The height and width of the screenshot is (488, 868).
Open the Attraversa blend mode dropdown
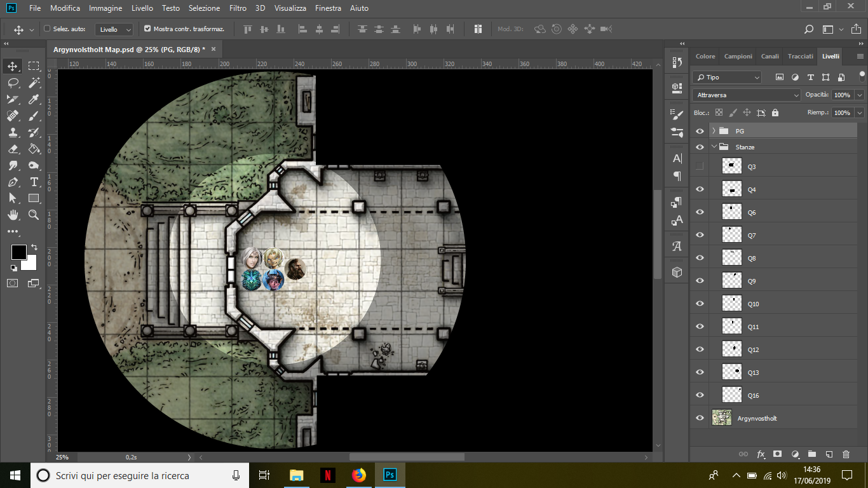(746, 95)
